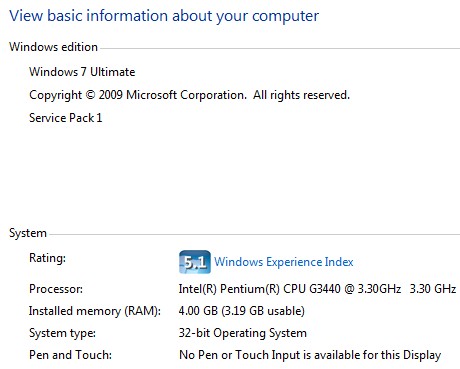Click the System type label
This screenshot has width=460, height=369.
(62, 333)
